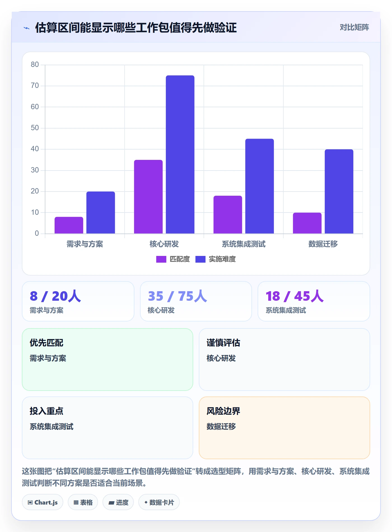Click the 需求与方案 匹配度 bar at 8

point(69,225)
